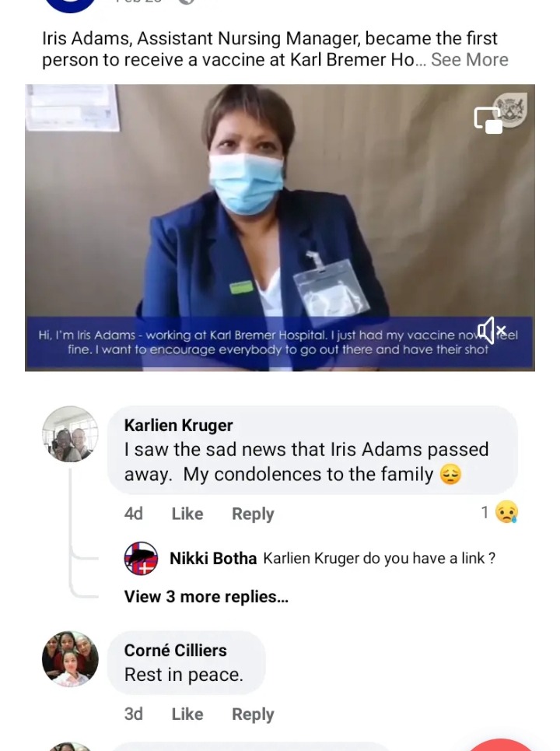Viewport: 560px width, 751px height.
Task: Click the Iris Adams video thumbnail
Action: tap(280, 227)
